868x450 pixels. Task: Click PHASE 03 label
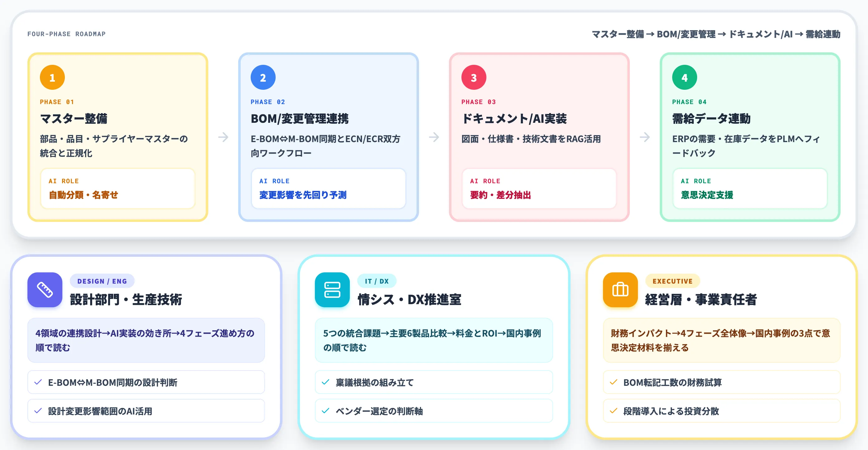(479, 102)
